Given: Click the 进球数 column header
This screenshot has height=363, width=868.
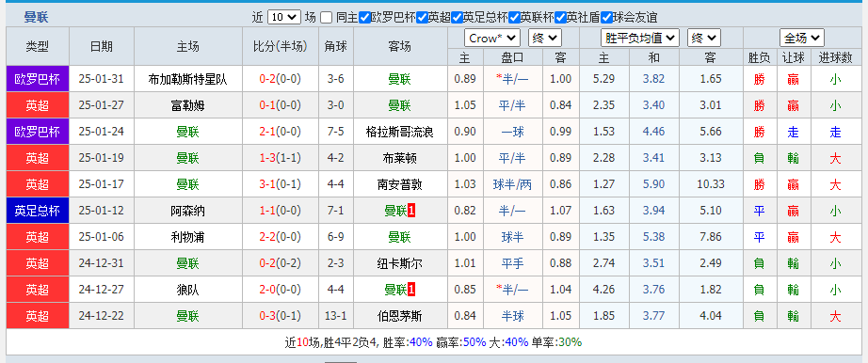Looking at the screenshot, I should 835,57.
